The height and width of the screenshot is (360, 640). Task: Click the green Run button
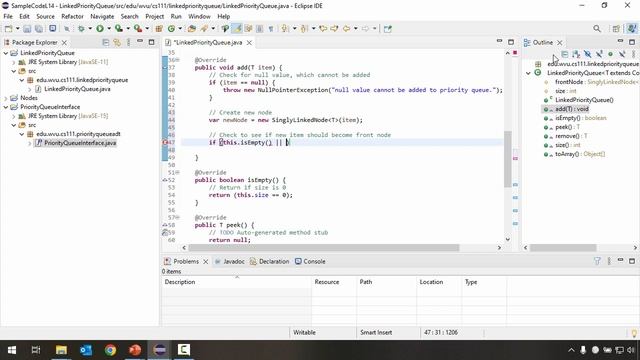tap(100, 29)
